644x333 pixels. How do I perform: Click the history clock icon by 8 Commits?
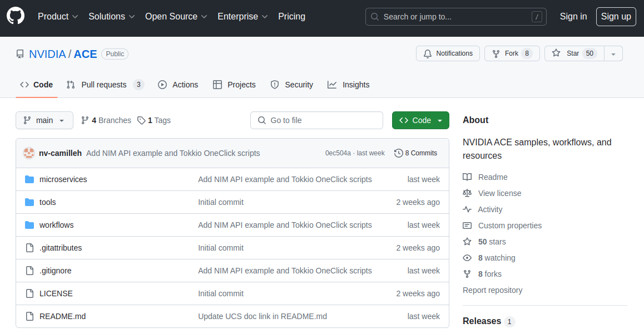point(398,153)
